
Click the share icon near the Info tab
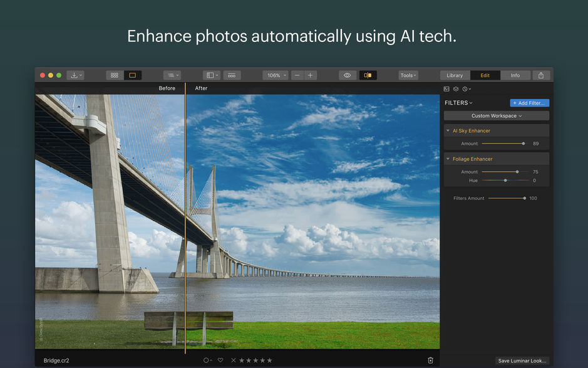tap(540, 75)
